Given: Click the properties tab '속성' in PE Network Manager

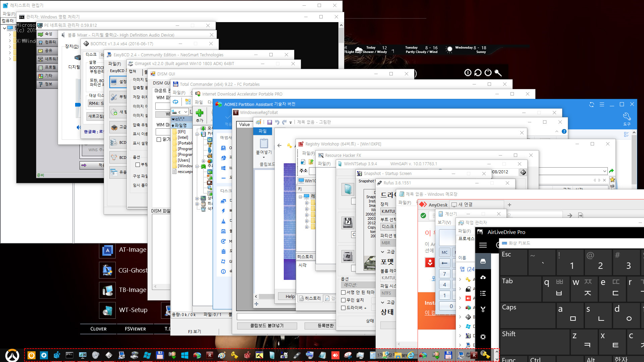Looking at the screenshot, I should click(x=47, y=34).
